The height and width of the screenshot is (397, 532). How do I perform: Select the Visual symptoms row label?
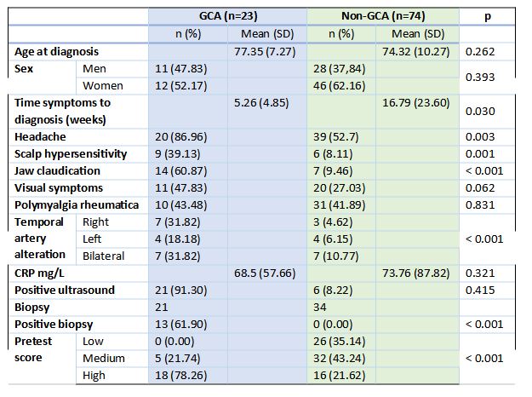[58, 187]
